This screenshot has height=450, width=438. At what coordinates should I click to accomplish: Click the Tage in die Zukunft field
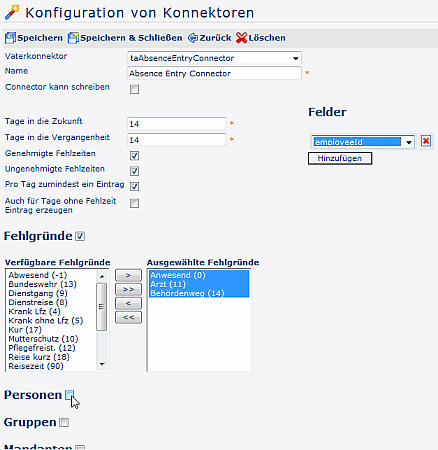coord(176,124)
